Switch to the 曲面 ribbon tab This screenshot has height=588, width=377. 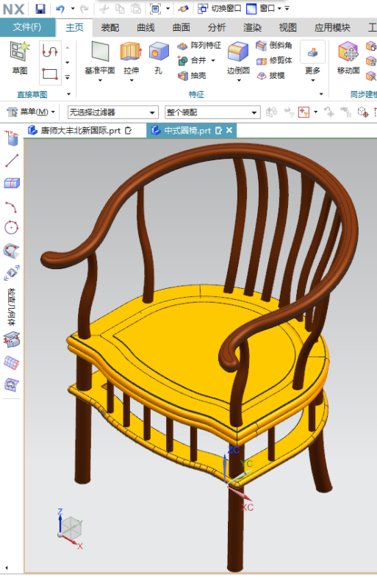[x=182, y=27]
